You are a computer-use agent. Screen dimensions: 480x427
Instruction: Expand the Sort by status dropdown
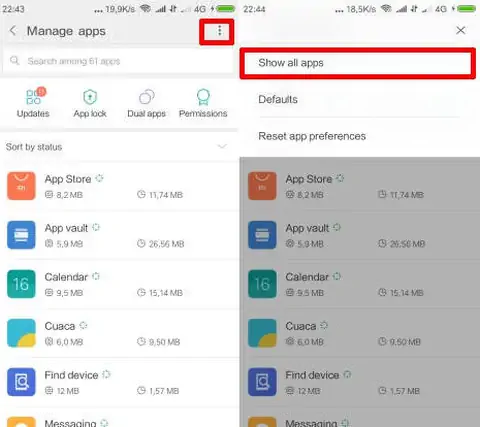coord(222,146)
